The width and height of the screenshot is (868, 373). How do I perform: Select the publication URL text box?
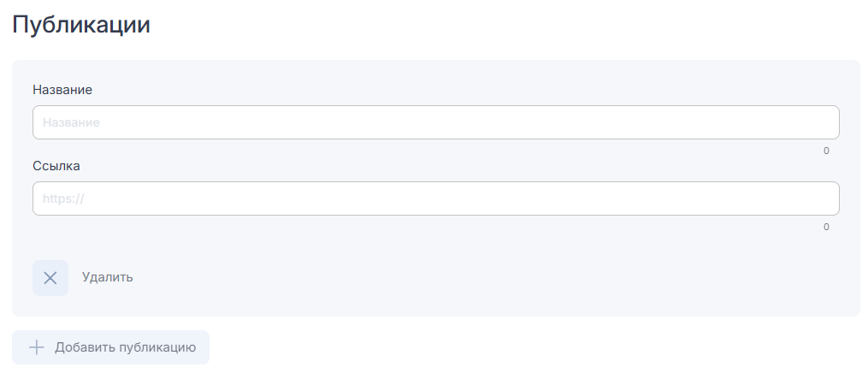[435, 198]
